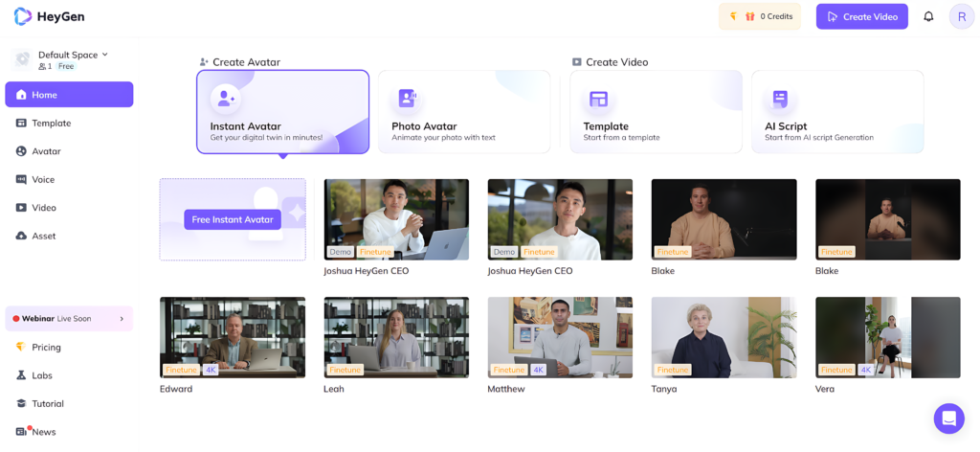Open the distant Blake thumbnail
980x452 pixels.
pyautogui.click(x=887, y=219)
